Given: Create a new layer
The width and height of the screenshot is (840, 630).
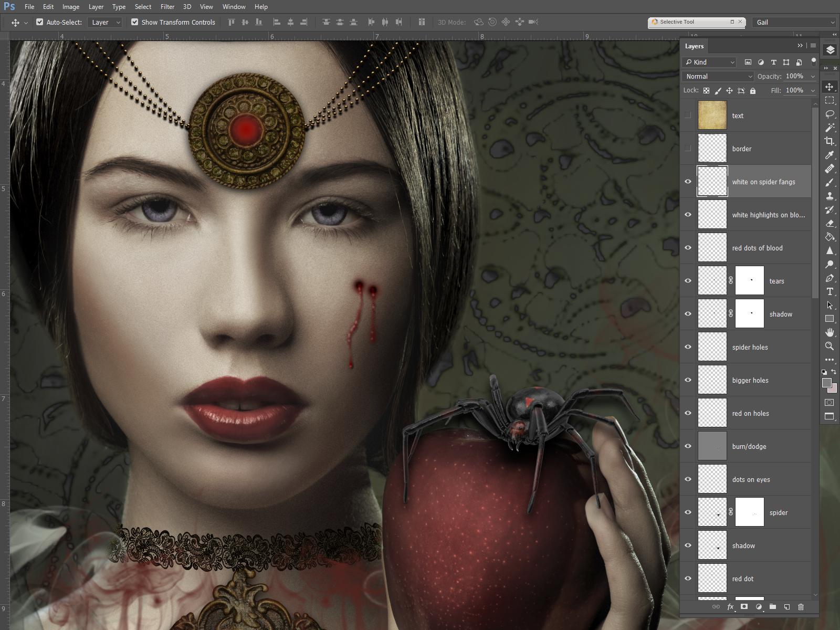Looking at the screenshot, I should (x=786, y=606).
